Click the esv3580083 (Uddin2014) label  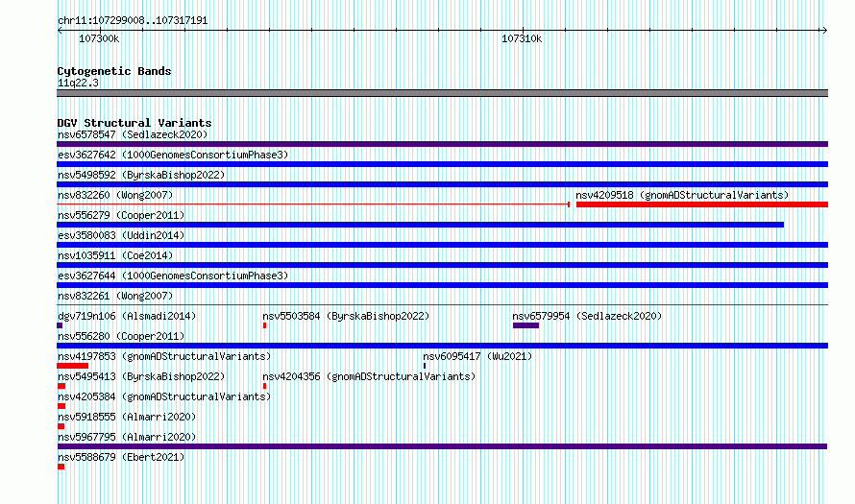click(x=121, y=235)
